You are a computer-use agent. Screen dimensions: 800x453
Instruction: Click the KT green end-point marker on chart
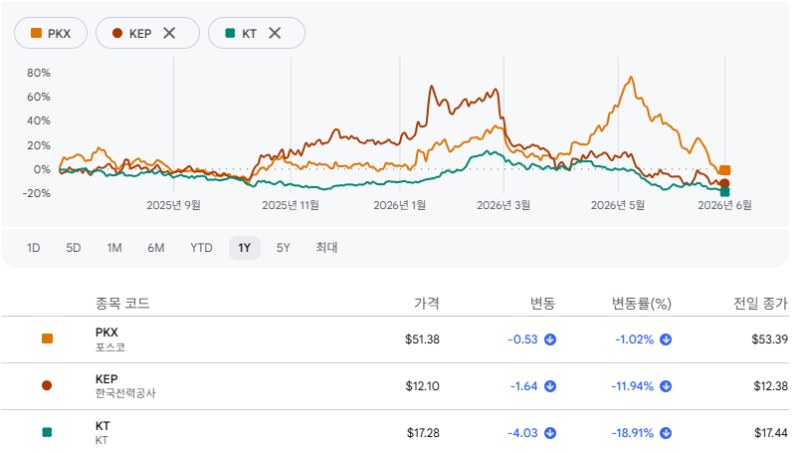(x=725, y=192)
